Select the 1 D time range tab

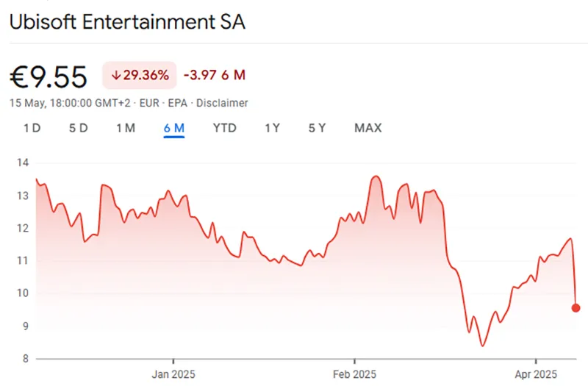tap(32, 128)
